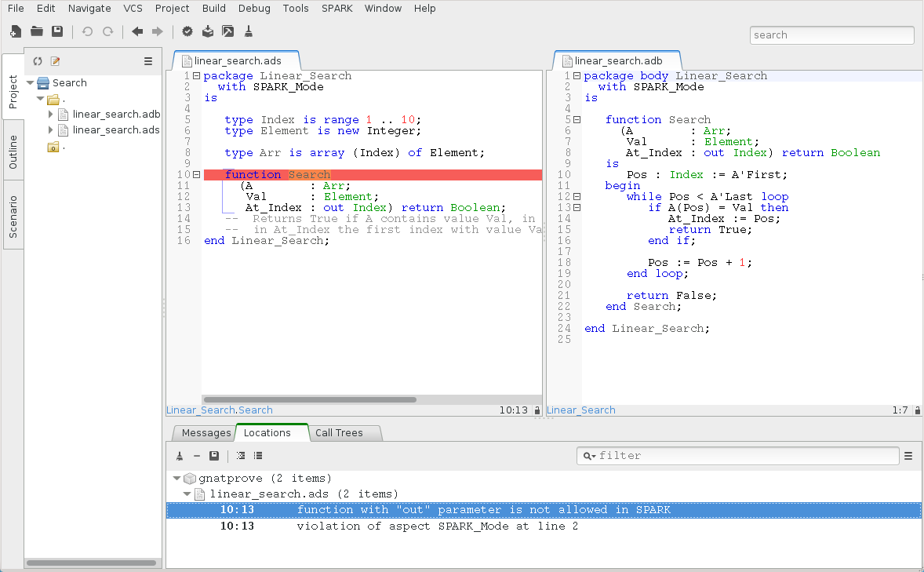The height and width of the screenshot is (572, 924).
Task: Remove selected location with minus icon
Action: 197,456
